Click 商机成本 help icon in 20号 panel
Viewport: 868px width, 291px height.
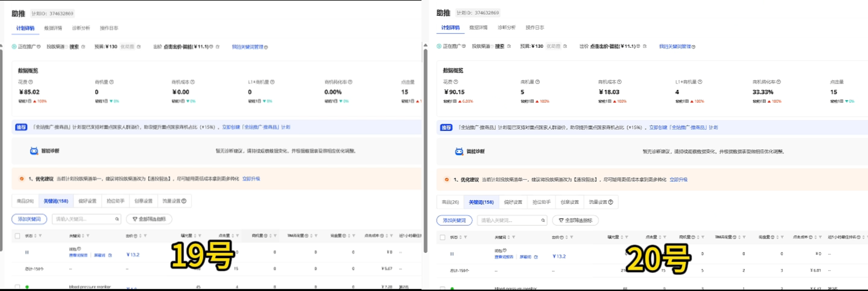[619, 82]
